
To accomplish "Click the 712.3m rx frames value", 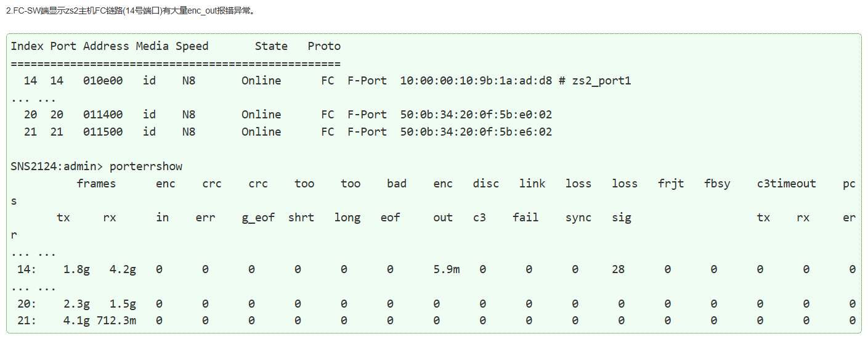I will click(x=116, y=321).
